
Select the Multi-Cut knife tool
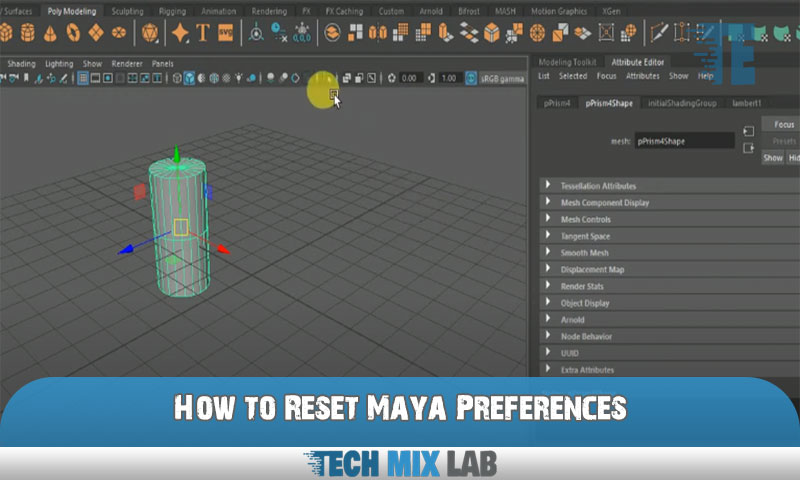(x=659, y=33)
